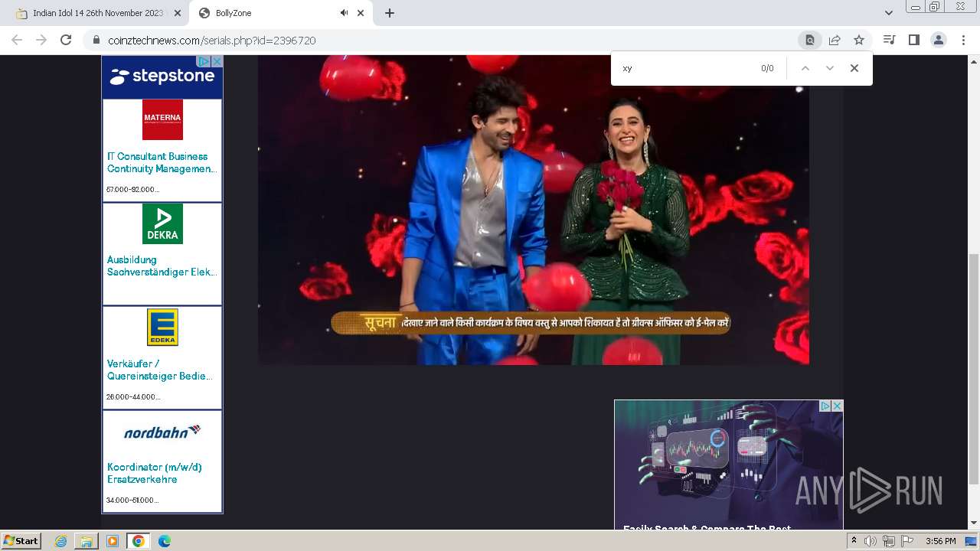Click the MATERNA logo

[x=162, y=119]
